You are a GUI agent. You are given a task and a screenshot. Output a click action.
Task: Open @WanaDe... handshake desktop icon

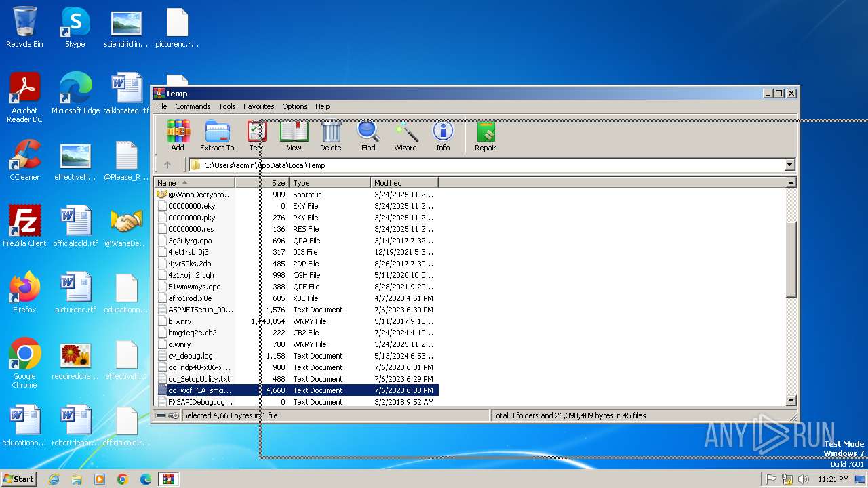pyautogui.click(x=126, y=226)
